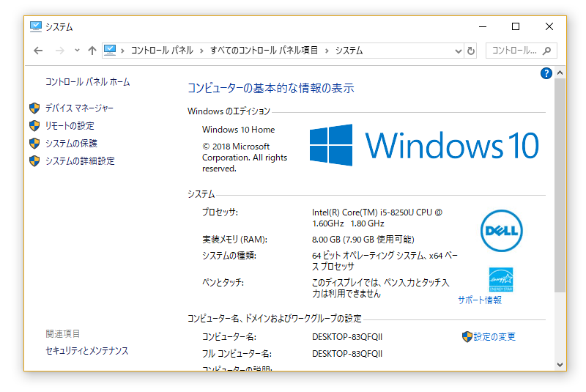Open address bar history dropdown

pyautogui.click(x=459, y=51)
